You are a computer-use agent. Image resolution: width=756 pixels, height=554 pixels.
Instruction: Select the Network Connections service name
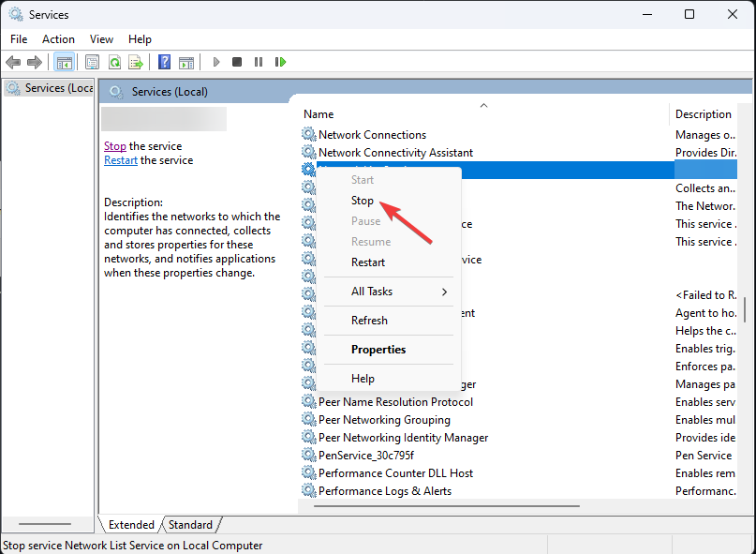pos(372,135)
